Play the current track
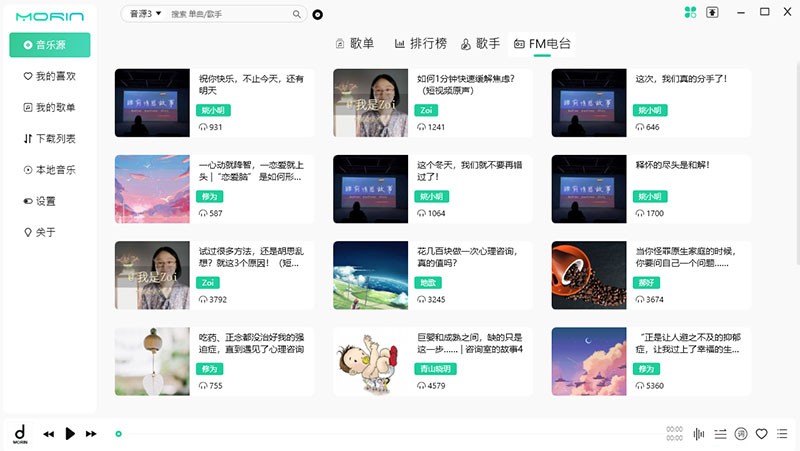800x451 pixels. point(70,433)
